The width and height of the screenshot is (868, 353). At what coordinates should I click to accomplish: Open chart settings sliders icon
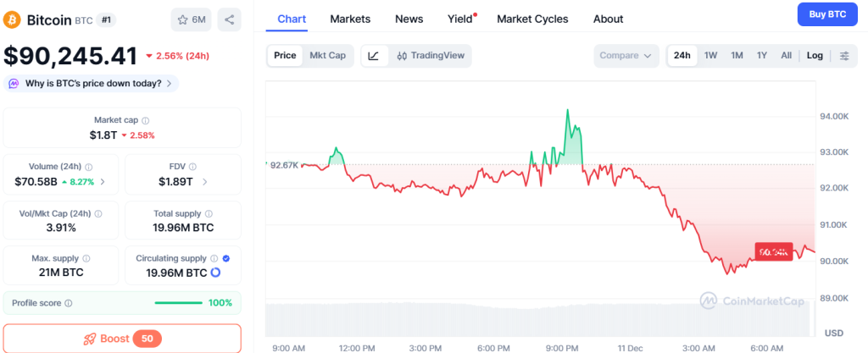(844, 56)
